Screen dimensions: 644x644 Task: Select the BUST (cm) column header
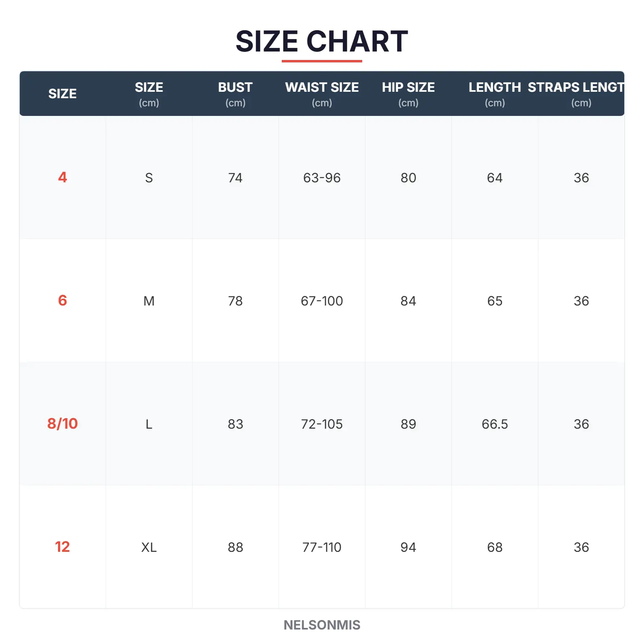(235, 93)
